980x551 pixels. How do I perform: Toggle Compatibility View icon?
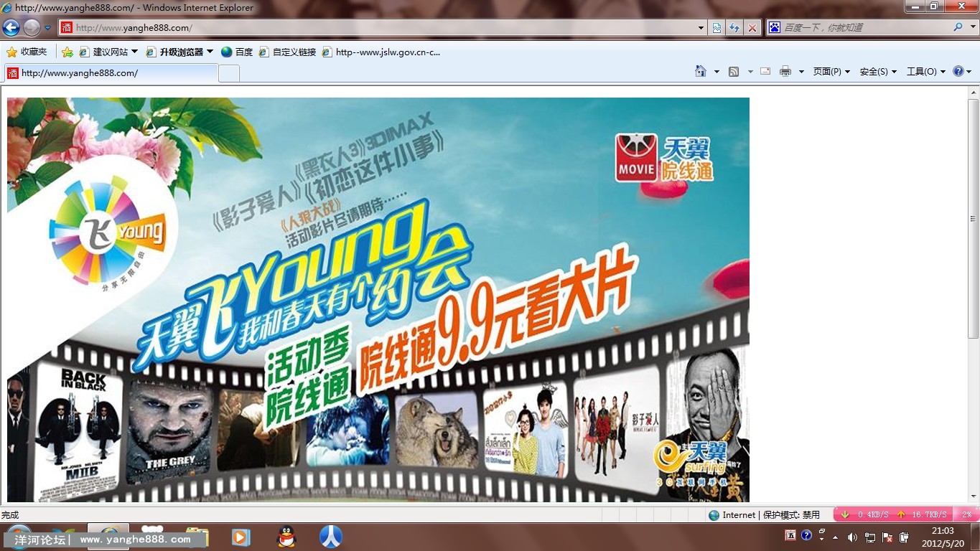pyautogui.click(x=717, y=28)
